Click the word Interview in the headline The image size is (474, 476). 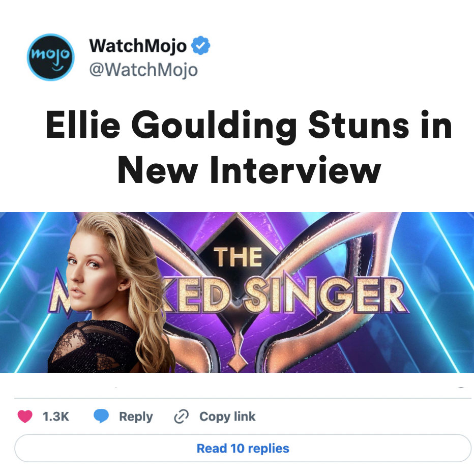[x=295, y=169]
